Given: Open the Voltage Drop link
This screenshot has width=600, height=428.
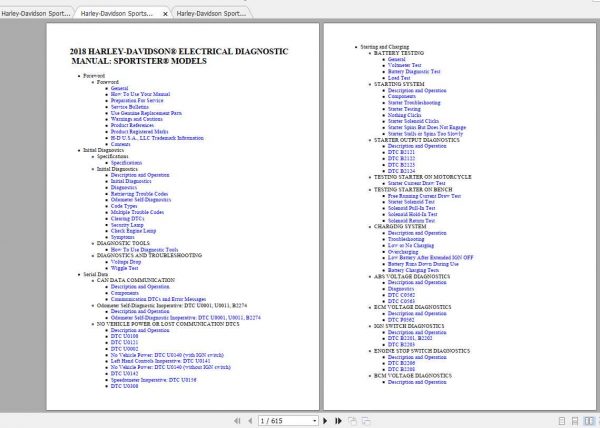Looking at the screenshot, I should click(x=126, y=262).
